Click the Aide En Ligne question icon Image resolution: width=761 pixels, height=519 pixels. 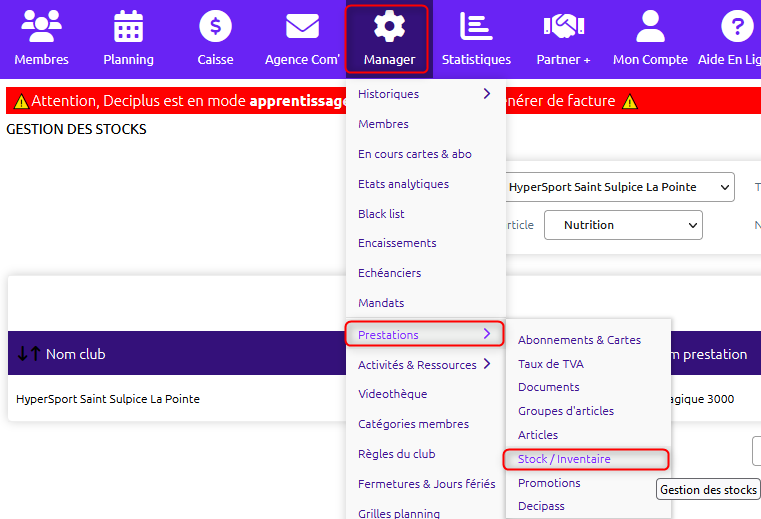737,25
